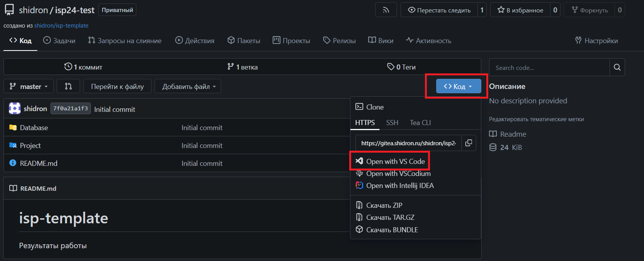The width and height of the screenshot is (644, 261).
Task: Toggle the blue Код dropdown button
Action: pyautogui.click(x=458, y=86)
